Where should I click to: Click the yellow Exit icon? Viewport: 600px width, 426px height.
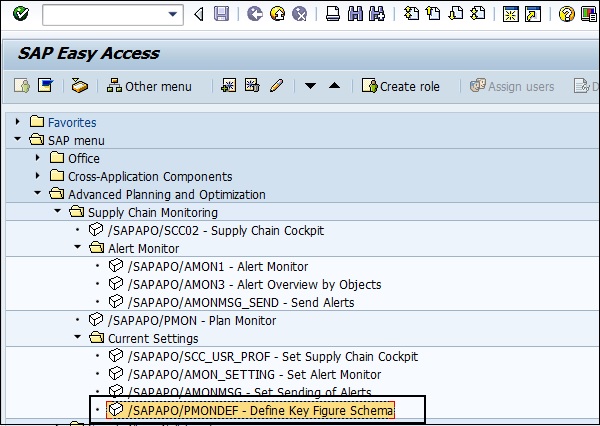(x=277, y=14)
